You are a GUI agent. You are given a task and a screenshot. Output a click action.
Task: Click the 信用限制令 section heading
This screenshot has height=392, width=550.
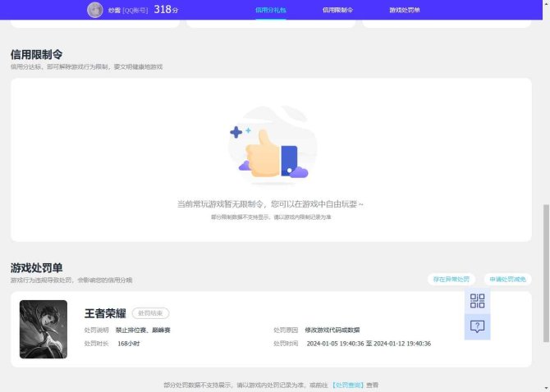(36, 55)
